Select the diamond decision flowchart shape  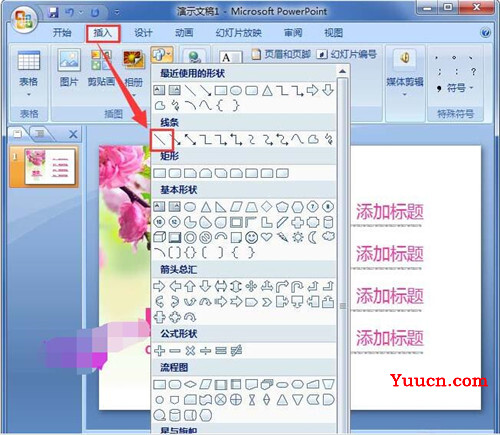tap(190, 384)
